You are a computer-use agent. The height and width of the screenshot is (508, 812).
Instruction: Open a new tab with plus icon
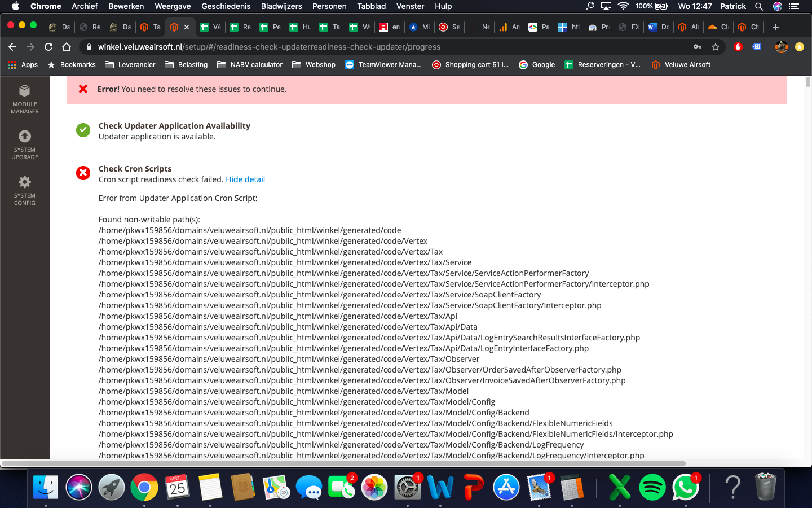pos(776,27)
